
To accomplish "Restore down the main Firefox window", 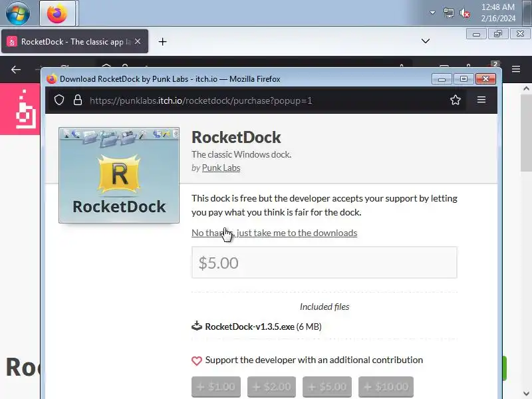I will [498, 34].
